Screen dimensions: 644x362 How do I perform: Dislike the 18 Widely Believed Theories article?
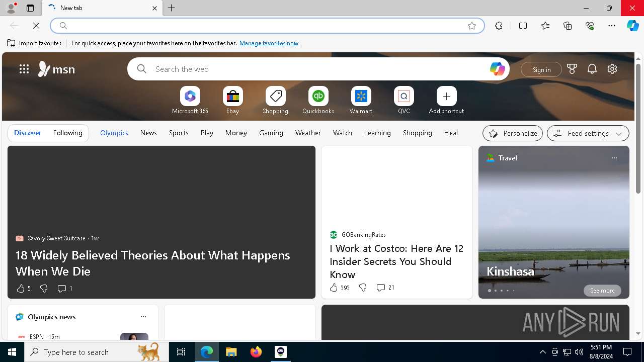[x=44, y=289]
